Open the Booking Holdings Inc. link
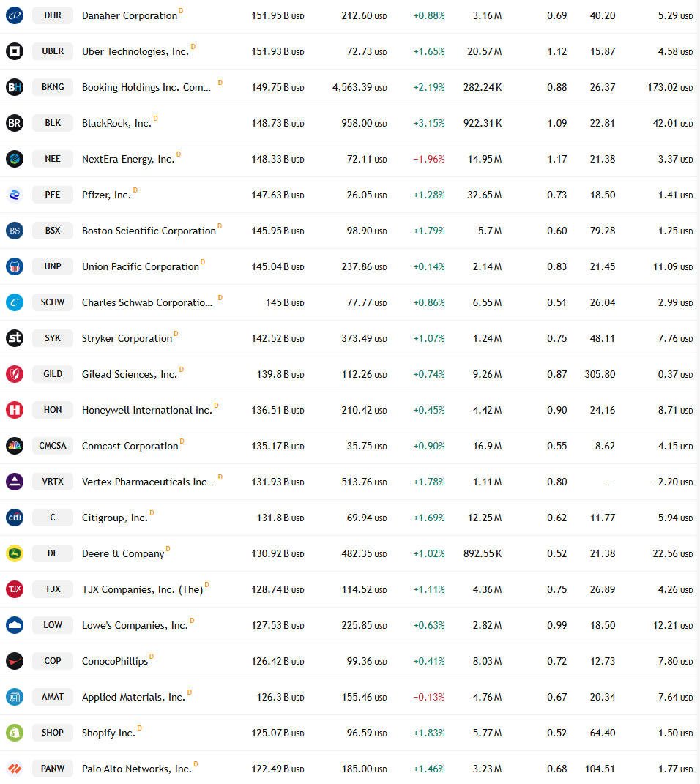This screenshot has width=700, height=784. coord(146,88)
